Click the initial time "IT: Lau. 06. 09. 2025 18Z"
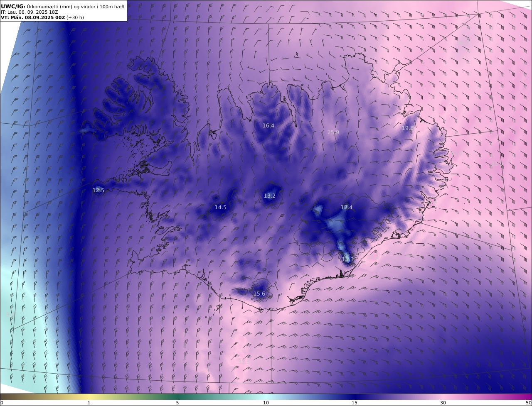Viewport: 532px width, 406px height. [x=29, y=12]
